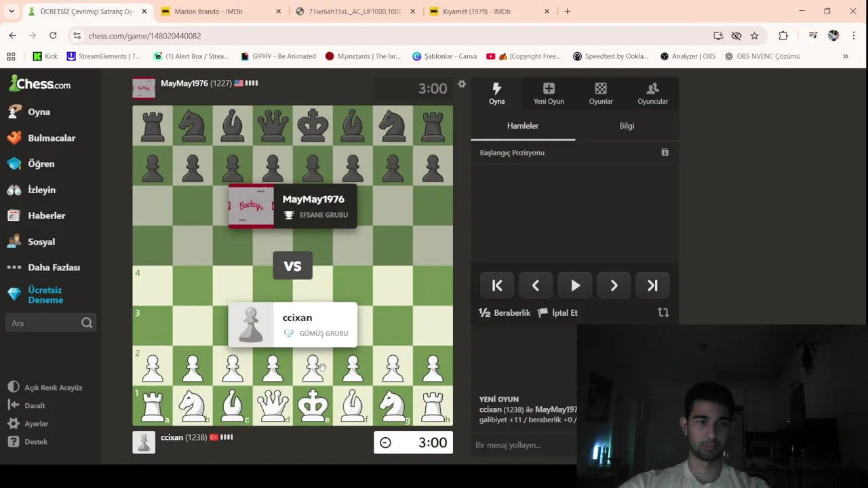Screen dimensions: 868x488
Task: Abort game with İptal Et
Action: tap(557, 312)
